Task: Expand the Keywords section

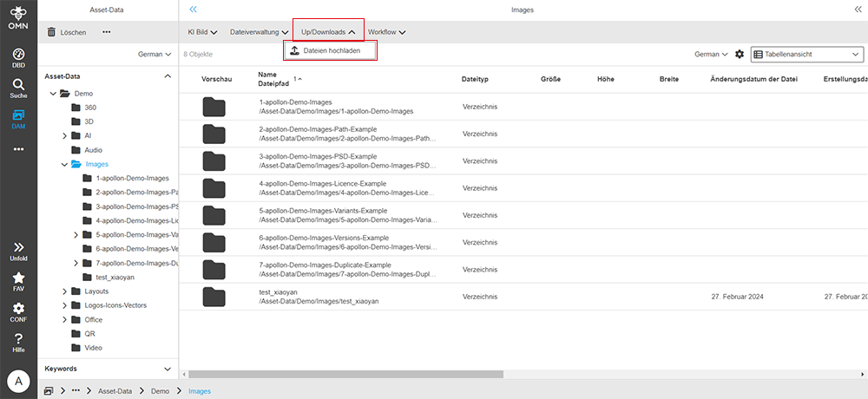Action: pos(168,369)
